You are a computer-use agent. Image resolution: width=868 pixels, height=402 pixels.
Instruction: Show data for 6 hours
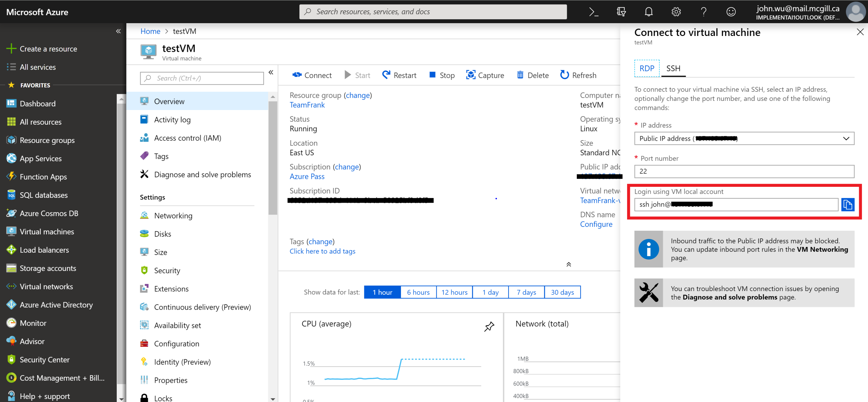pyautogui.click(x=419, y=292)
